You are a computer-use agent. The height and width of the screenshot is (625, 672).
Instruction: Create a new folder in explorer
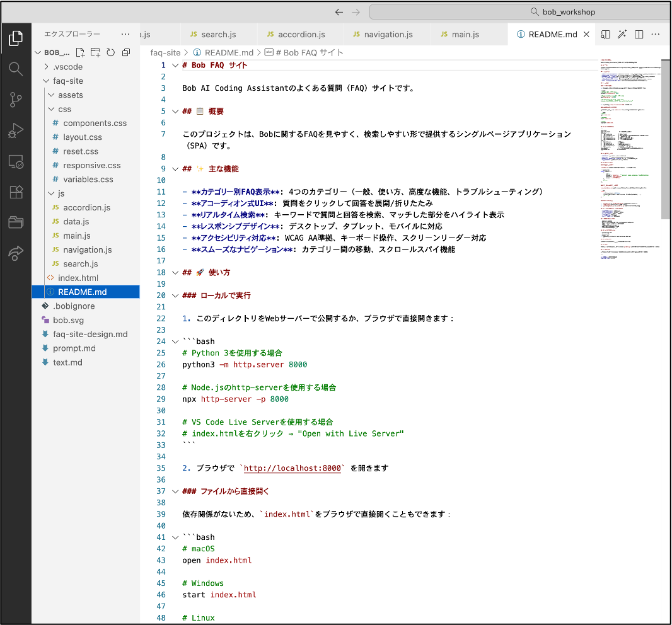tap(95, 52)
